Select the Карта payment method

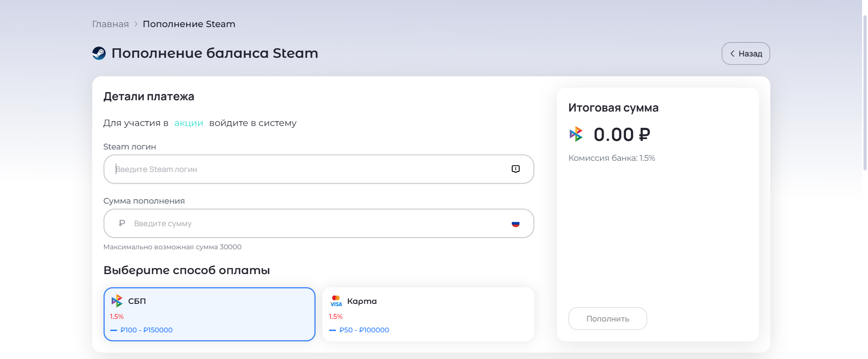(428, 314)
